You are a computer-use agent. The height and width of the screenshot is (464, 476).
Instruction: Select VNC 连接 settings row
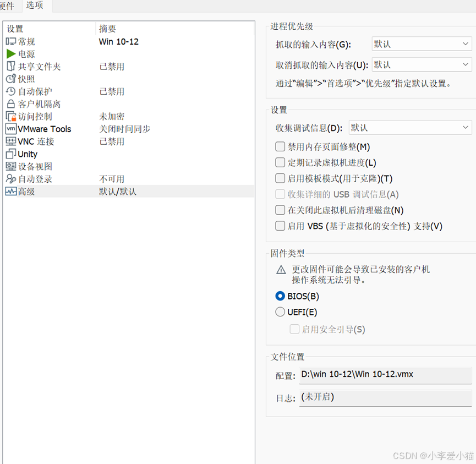tap(129, 141)
